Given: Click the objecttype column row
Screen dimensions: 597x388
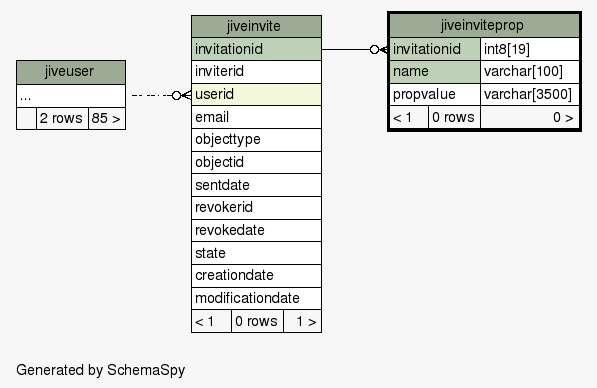Looking at the screenshot, I should [x=256, y=140].
